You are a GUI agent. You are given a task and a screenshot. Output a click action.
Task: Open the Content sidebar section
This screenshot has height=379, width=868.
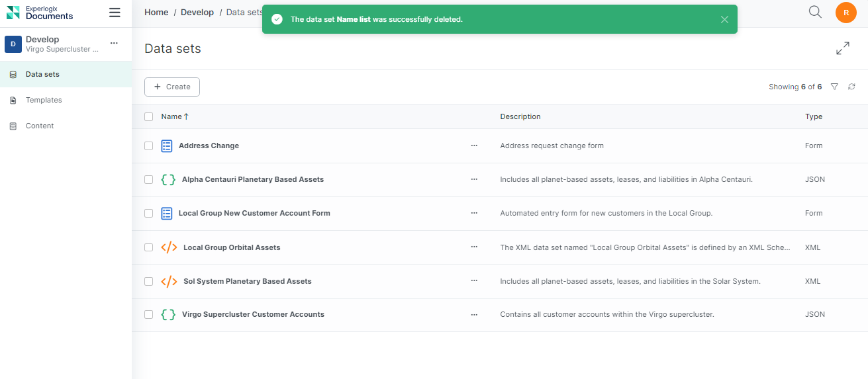(40, 126)
